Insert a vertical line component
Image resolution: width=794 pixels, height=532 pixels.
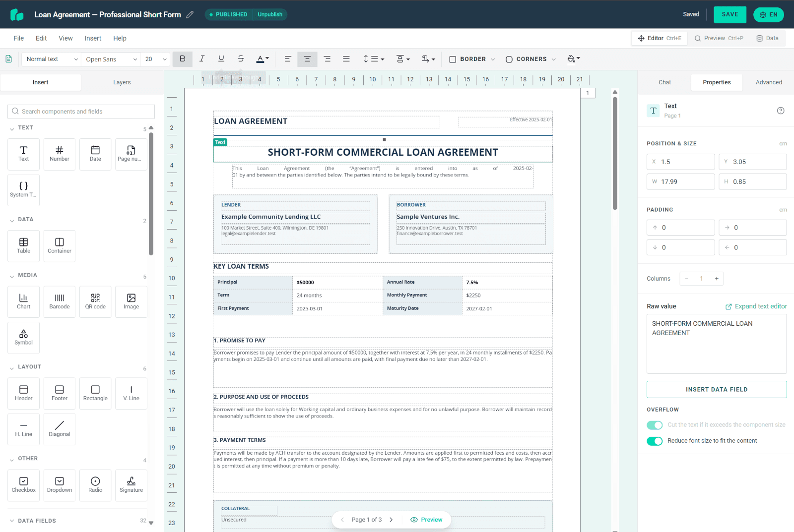click(x=131, y=394)
